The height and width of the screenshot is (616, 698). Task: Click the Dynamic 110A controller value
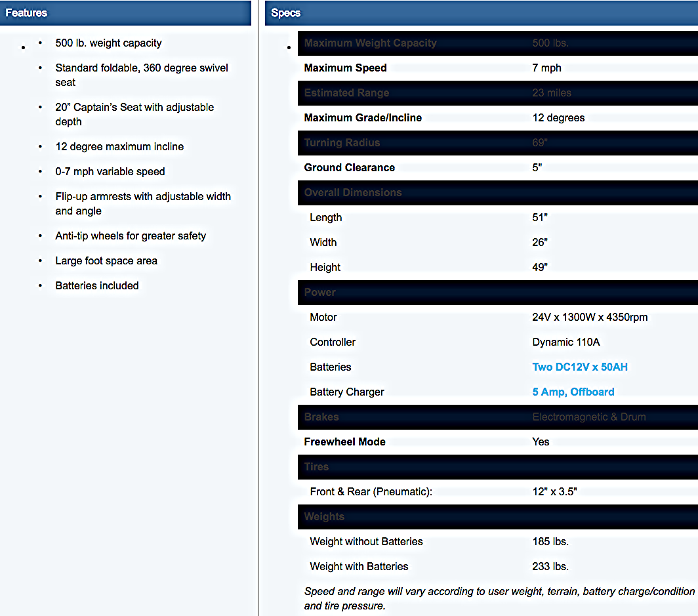tap(566, 342)
